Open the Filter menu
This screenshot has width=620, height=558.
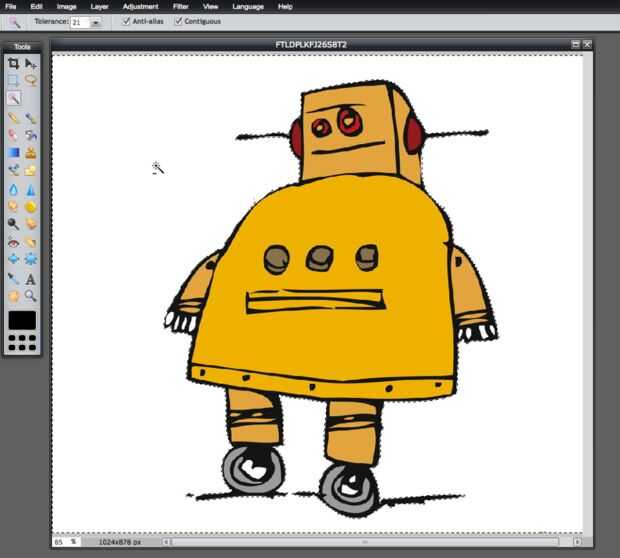coord(181,6)
